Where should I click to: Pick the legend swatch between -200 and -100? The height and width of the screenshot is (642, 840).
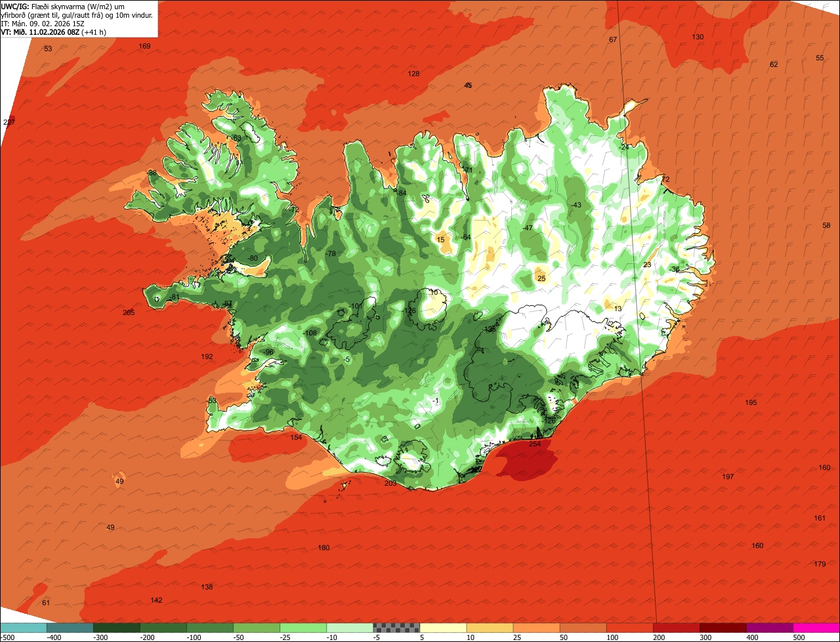pos(163,628)
